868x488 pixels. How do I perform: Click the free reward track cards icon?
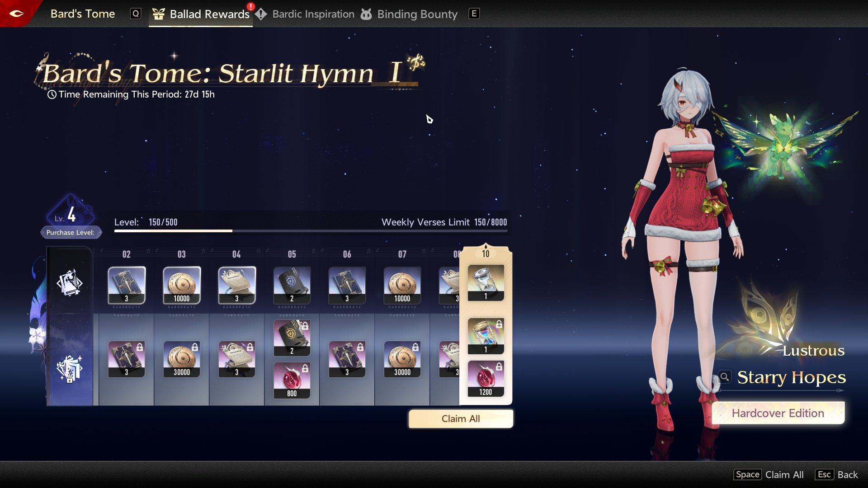(70, 283)
